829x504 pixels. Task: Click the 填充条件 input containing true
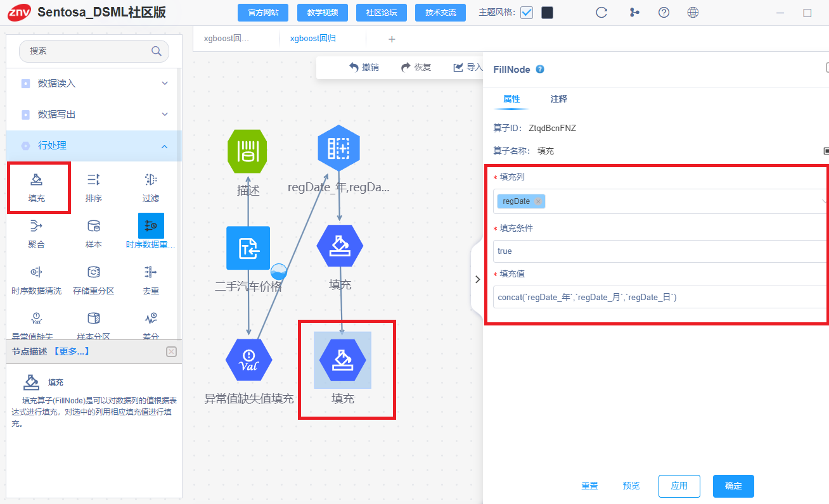[661, 251]
